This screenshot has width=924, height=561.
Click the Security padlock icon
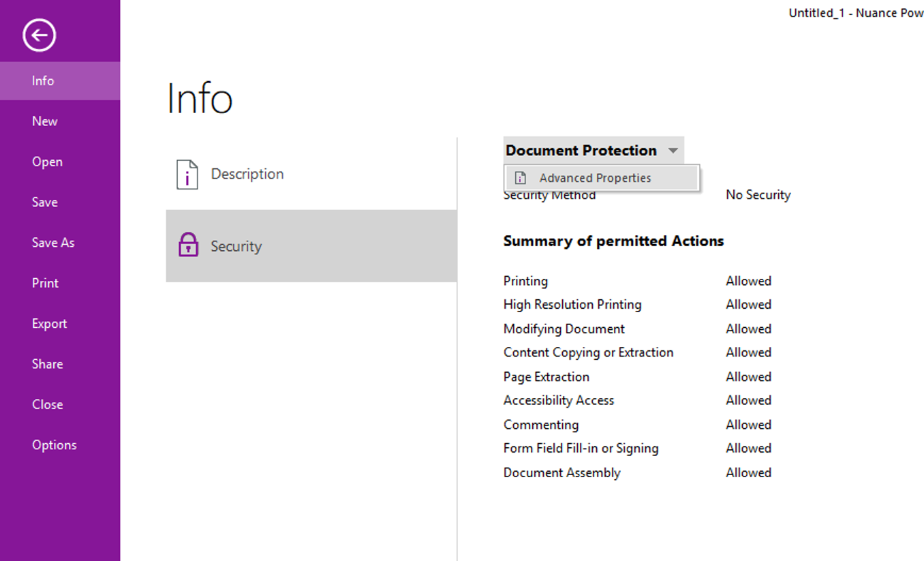pyautogui.click(x=187, y=245)
